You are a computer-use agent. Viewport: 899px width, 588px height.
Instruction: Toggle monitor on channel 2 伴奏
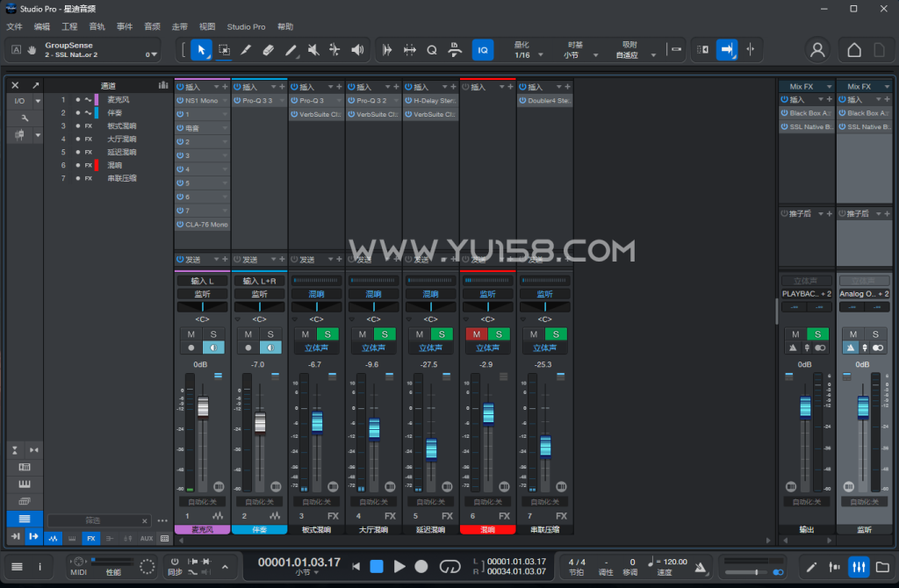(270, 348)
